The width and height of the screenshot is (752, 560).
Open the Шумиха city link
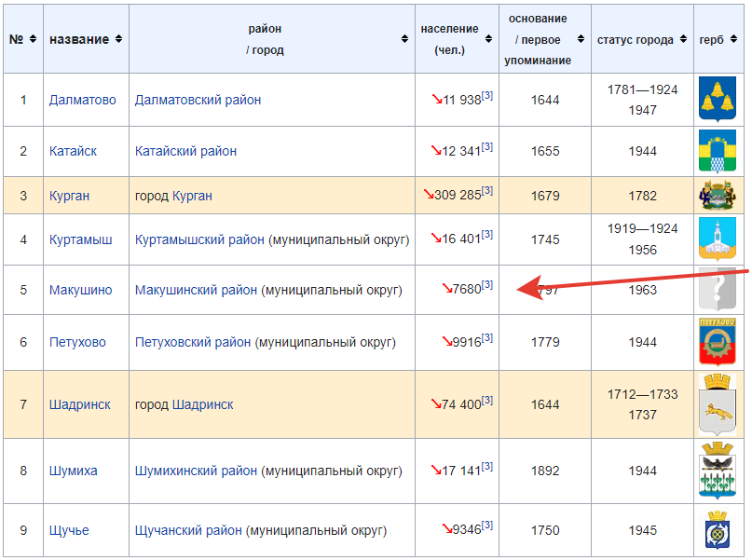pos(73,471)
